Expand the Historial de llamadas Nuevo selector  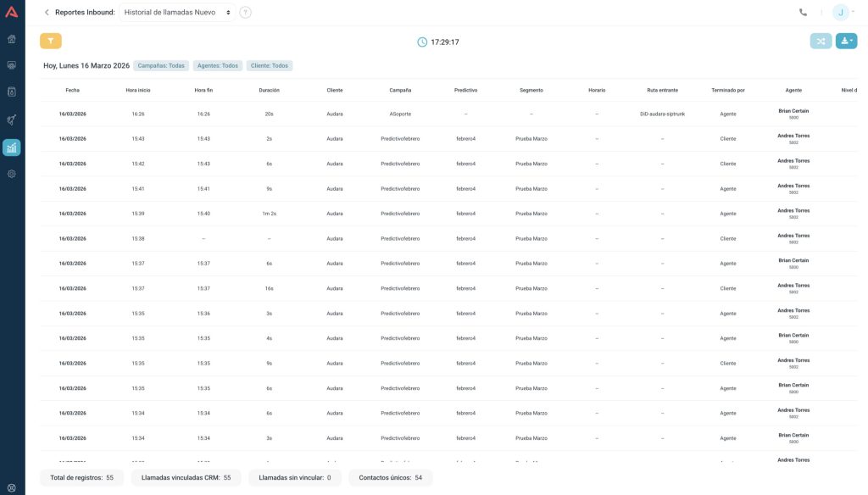coord(177,13)
